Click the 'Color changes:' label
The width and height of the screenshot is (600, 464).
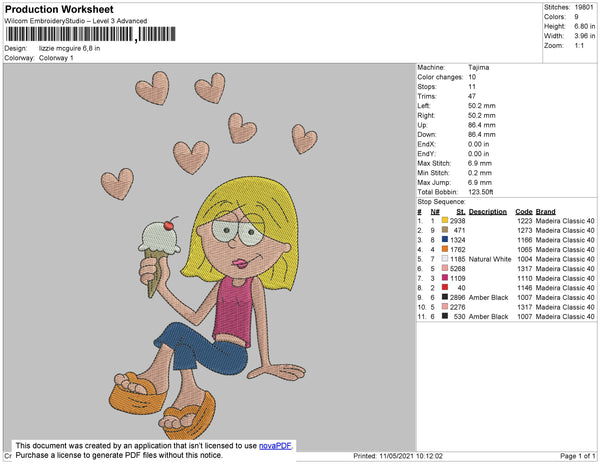[440, 77]
